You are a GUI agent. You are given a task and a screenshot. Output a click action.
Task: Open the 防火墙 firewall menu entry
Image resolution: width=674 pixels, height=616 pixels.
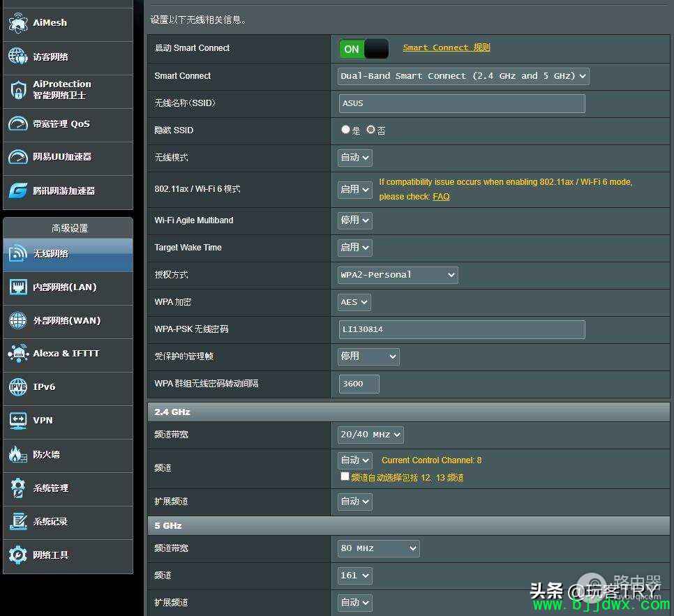(68, 456)
